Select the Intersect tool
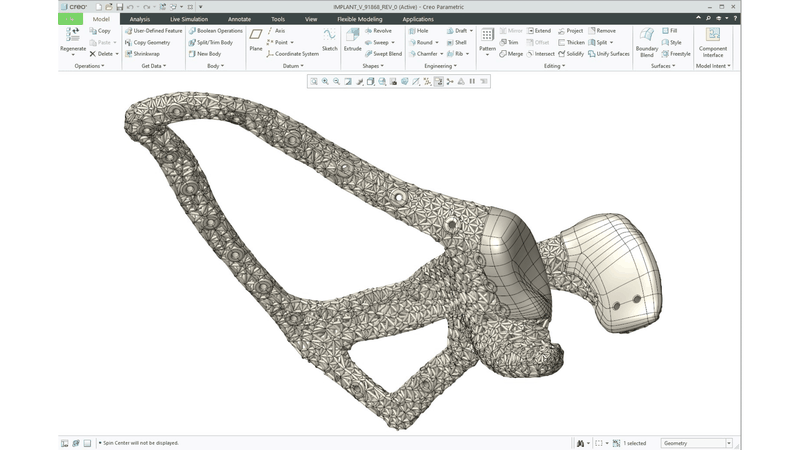This screenshot has width=800, height=450. 540,54
